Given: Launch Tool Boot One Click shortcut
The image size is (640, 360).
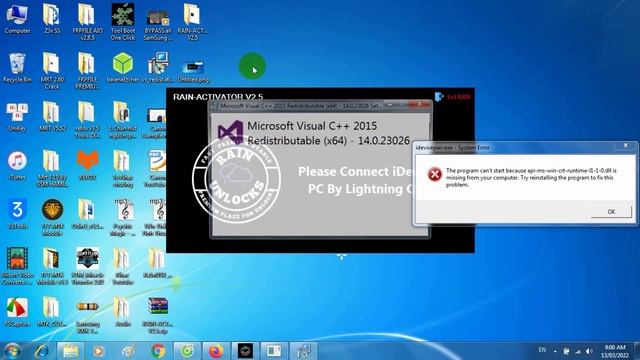Looking at the screenshot, I should point(122,22).
